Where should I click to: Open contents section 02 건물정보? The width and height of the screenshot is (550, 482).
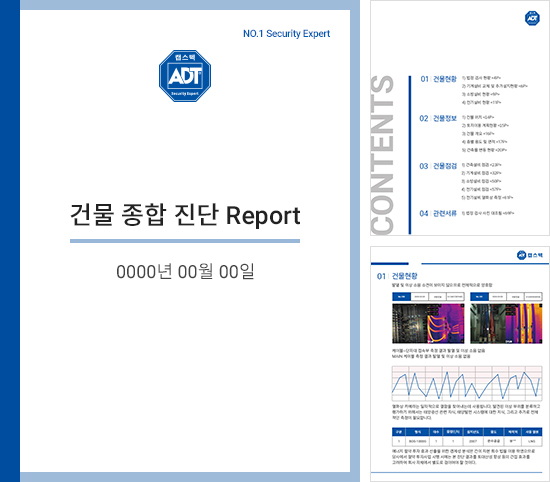coord(438,118)
